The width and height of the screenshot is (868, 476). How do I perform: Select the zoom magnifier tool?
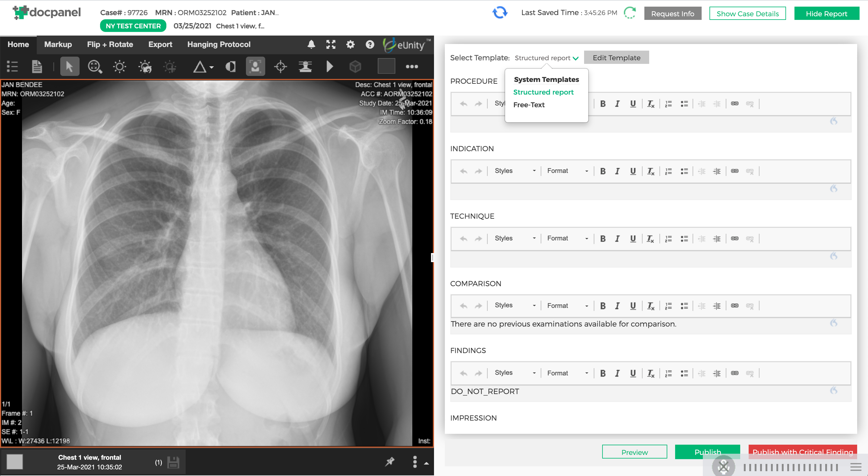95,66
